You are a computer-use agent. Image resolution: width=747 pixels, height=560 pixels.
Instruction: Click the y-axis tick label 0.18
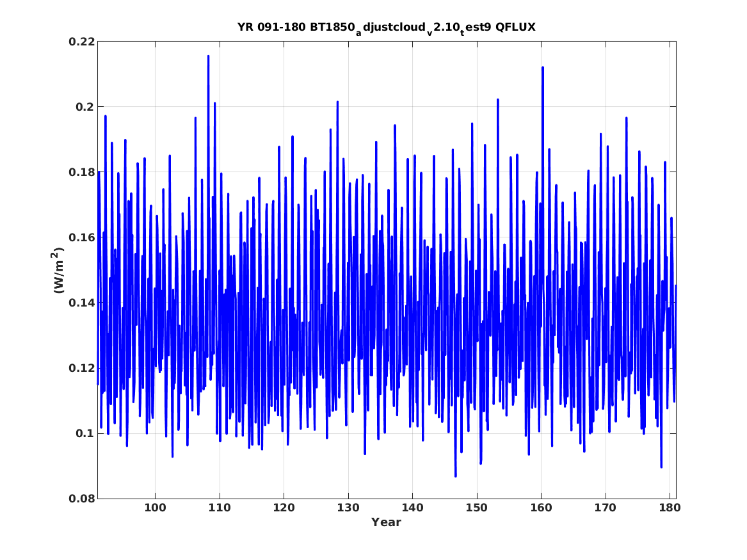pyautogui.click(x=81, y=172)
